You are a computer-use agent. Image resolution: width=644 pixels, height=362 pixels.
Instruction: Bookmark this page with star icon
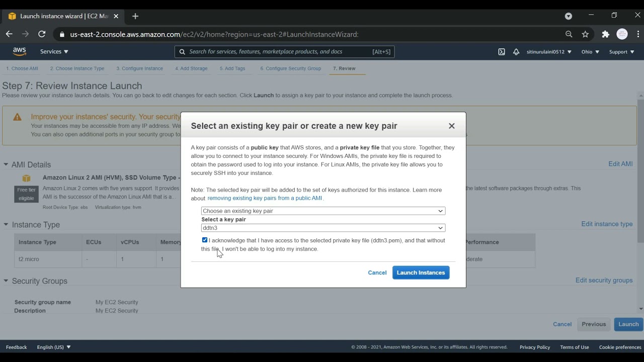(x=585, y=34)
